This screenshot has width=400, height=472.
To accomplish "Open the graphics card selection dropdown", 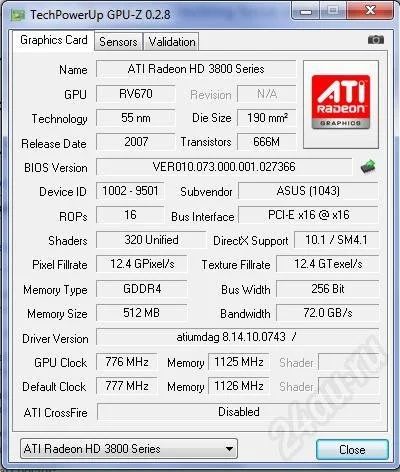I will pos(129,449).
